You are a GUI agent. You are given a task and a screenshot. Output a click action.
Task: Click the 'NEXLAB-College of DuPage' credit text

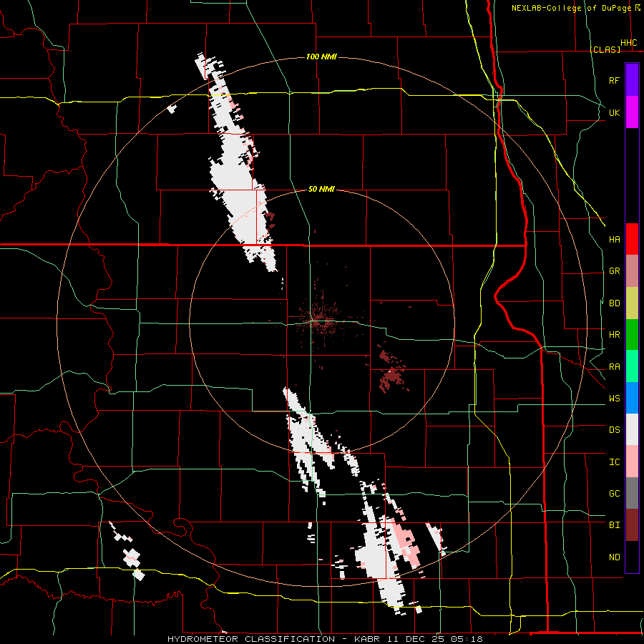click(571, 8)
